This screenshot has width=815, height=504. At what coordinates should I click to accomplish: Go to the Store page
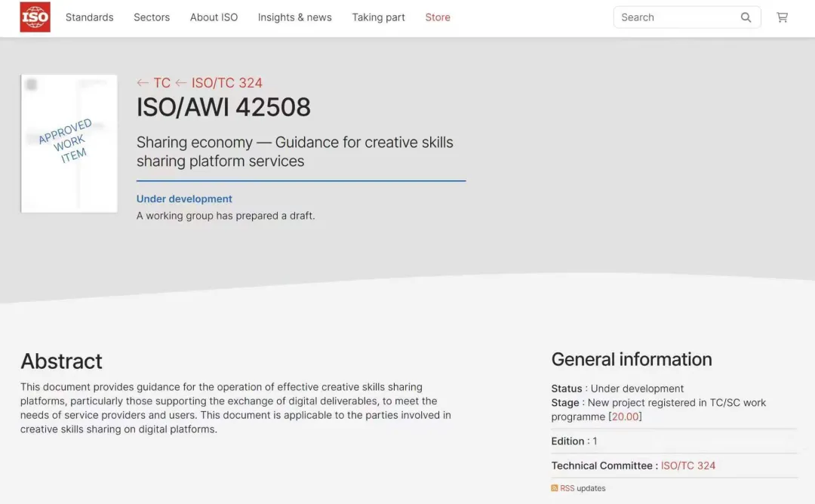[x=438, y=17]
